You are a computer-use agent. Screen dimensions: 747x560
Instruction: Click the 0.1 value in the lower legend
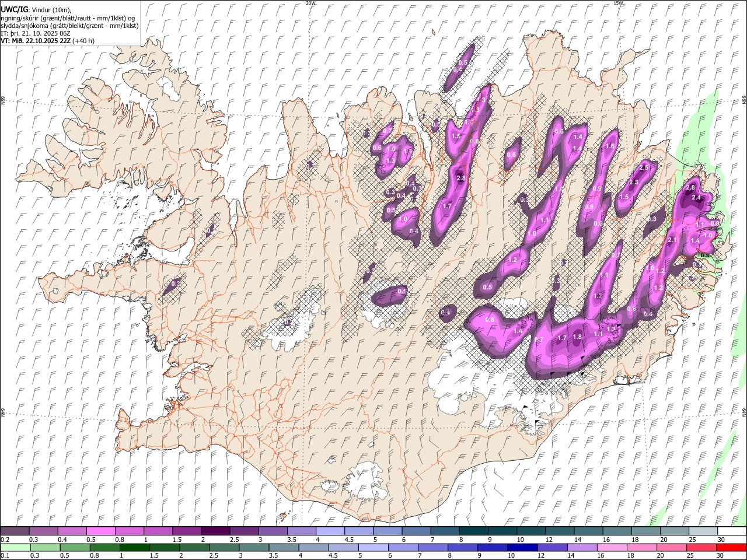click(x=5, y=555)
